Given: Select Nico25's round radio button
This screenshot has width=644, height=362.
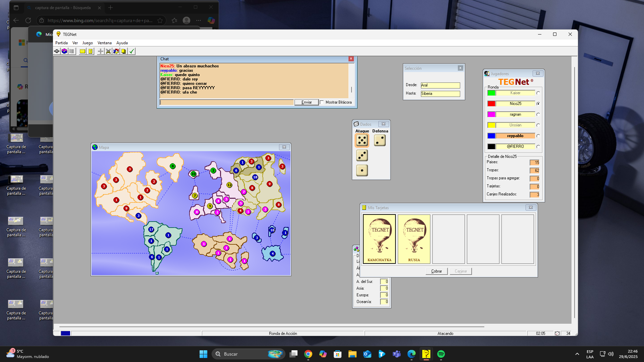Looking at the screenshot, I should (x=538, y=104).
